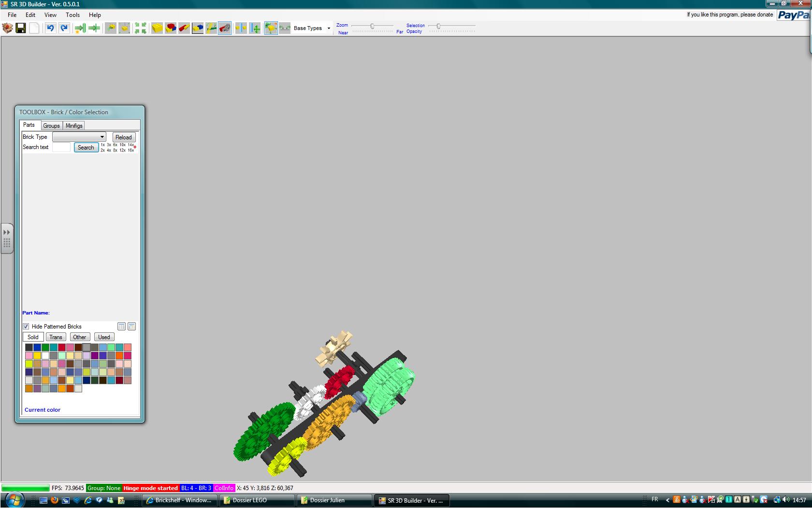
Task: Click the PayPal donate logo
Action: click(x=794, y=15)
